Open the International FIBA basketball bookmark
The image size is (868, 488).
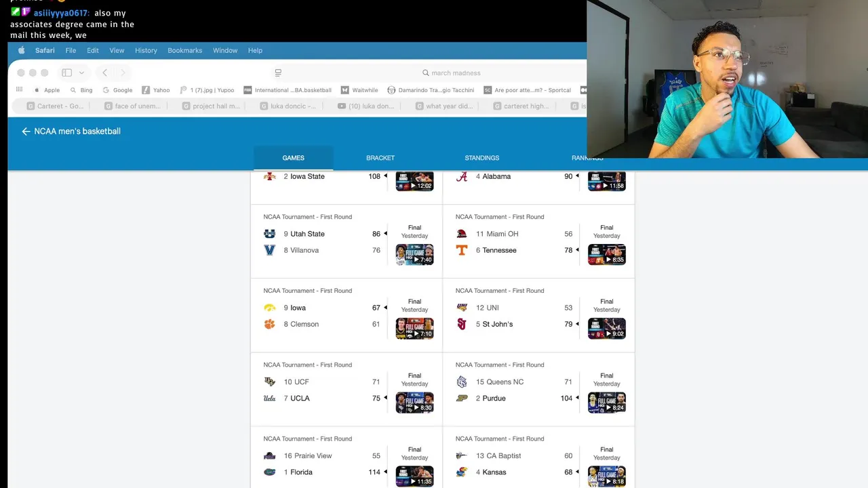288,89
